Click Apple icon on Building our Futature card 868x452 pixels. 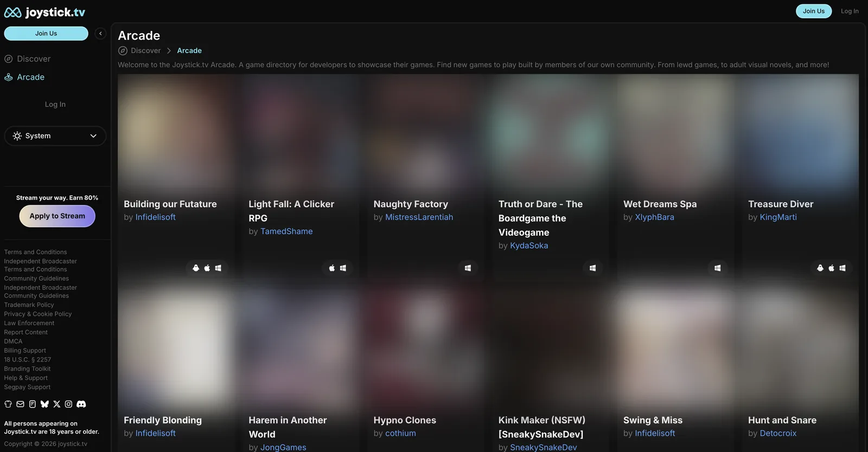click(x=207, y=268)
